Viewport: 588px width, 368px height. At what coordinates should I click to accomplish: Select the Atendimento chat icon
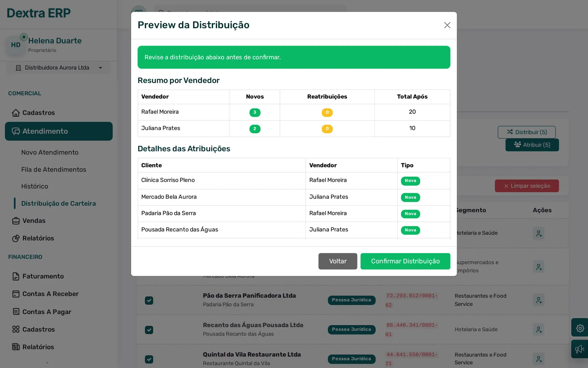(16, 131)
